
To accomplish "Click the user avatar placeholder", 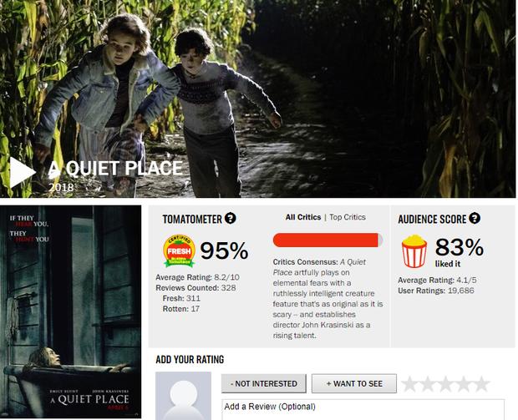I will click(x=183, y=396).
